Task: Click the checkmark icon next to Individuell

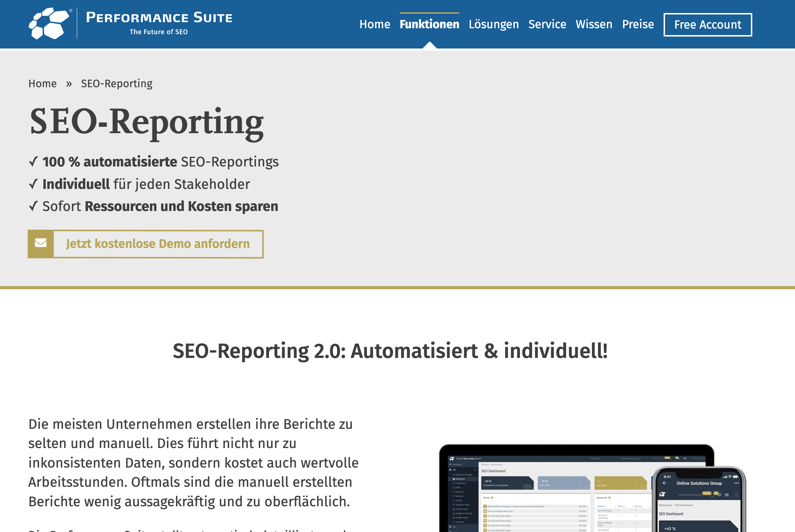Action: [33, 183]
